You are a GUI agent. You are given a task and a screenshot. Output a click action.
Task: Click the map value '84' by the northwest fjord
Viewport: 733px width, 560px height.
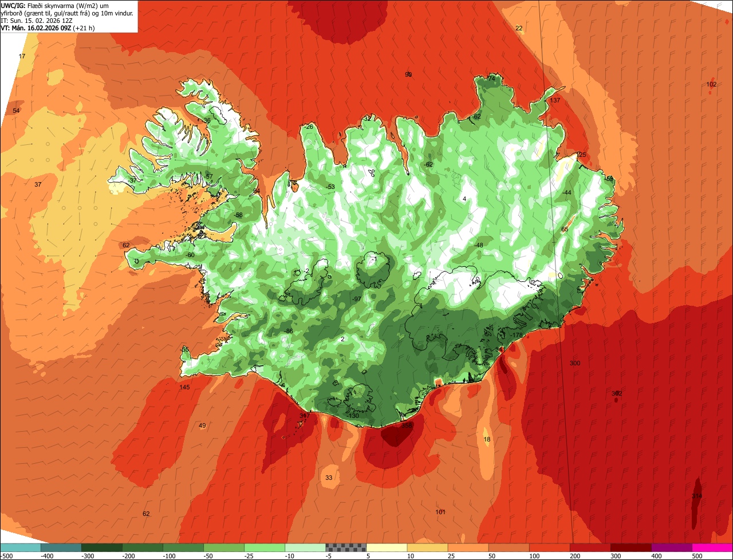tap(257, 191)
